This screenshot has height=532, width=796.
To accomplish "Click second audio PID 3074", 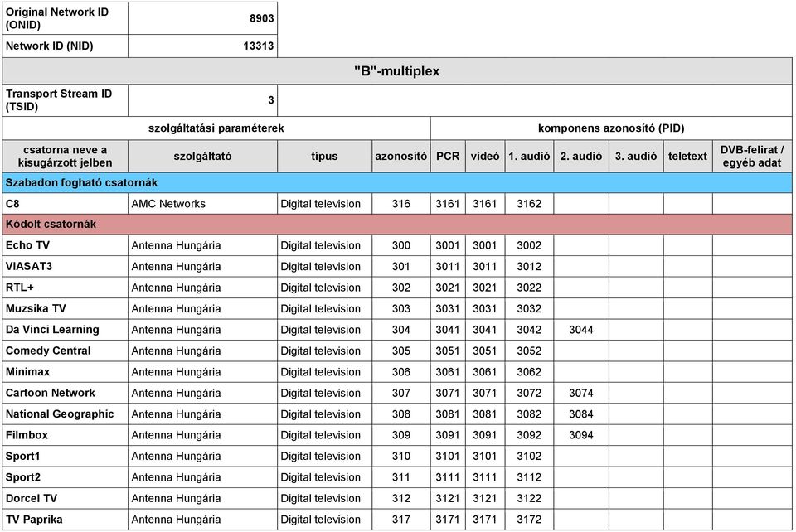I will pyautogui.click(x=581, y=393).
